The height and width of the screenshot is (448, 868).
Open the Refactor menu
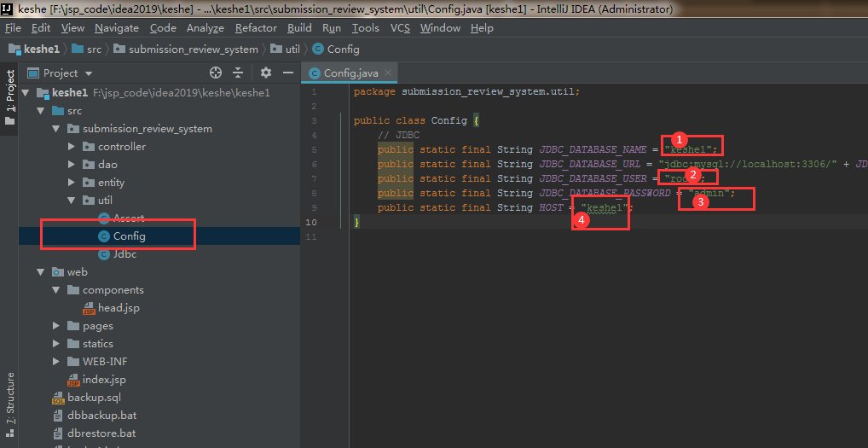[256, 27]
